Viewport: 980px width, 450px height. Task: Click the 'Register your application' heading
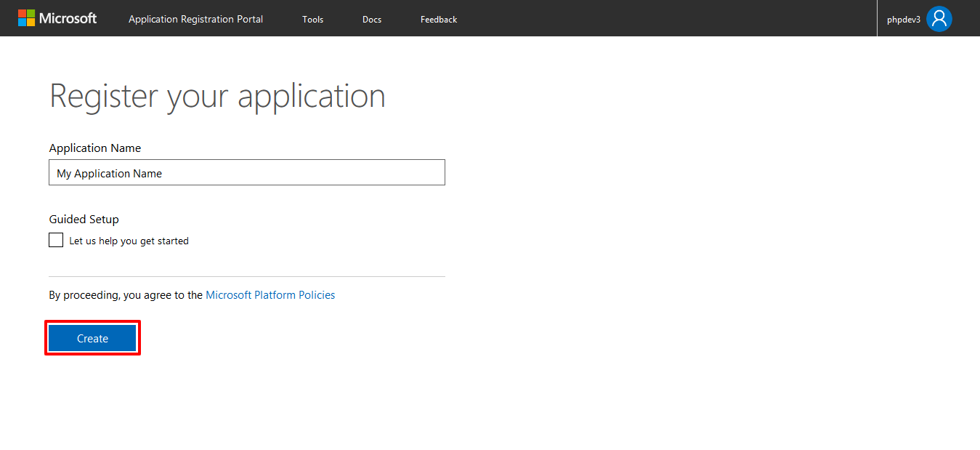click(x=217, y=96)
